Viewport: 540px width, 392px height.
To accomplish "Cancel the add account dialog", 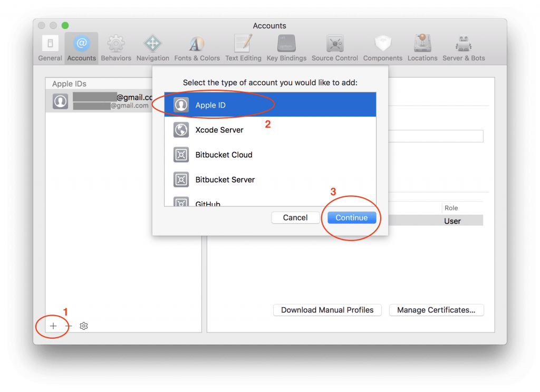I will [295, 218].
